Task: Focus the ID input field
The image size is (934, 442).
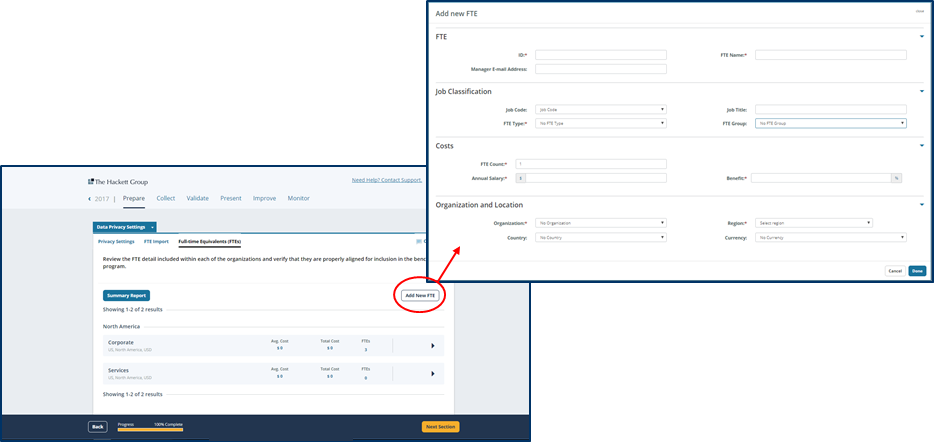Action: [600, 55]
